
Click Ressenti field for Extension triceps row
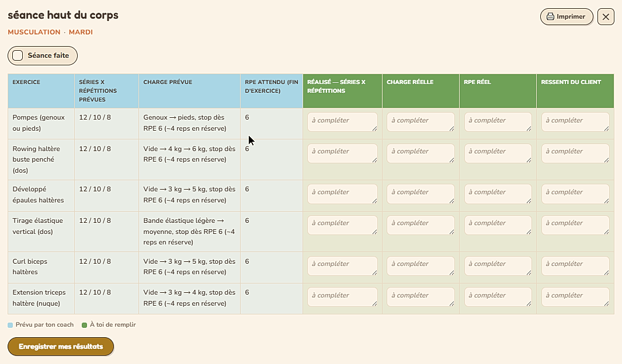575,297
